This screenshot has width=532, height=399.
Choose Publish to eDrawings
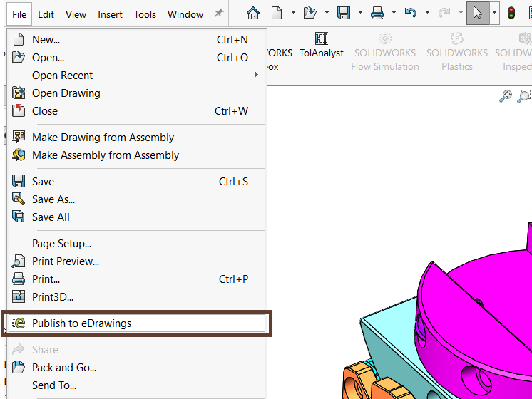tap(81, 323)
